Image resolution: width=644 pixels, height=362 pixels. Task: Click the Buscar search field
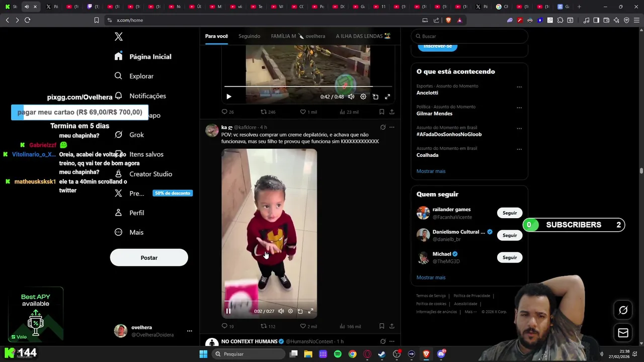pyautogui.click(x=469, y=36)
